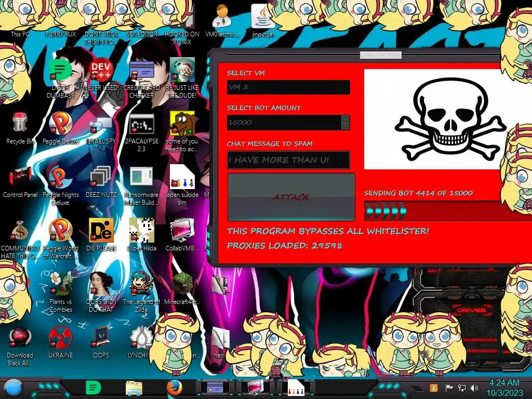Click the bypasses all whitelister text
532x399 pixels.
click(328, 231)
